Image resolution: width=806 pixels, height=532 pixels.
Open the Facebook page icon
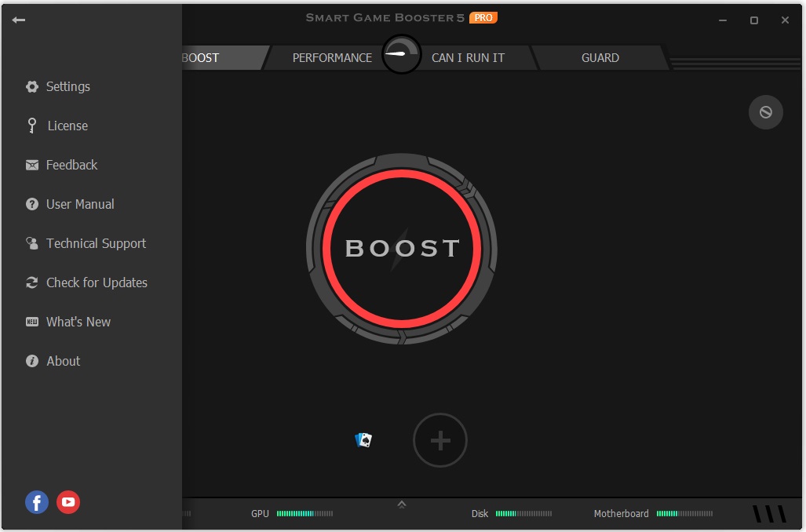click(x=37, y=502)
